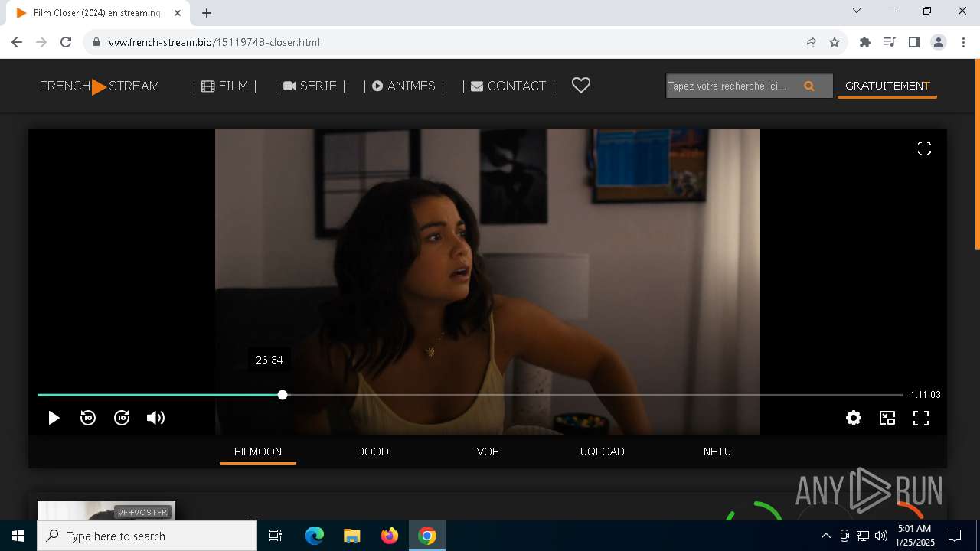This screenshot has width=980, height=551.
Task: Switch to the DOOD player
Action: 373,452
